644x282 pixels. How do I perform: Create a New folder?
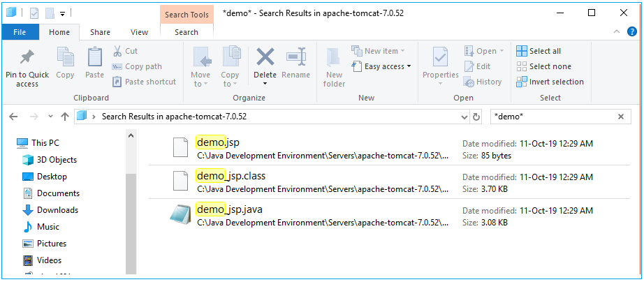[x=334, y=67]
